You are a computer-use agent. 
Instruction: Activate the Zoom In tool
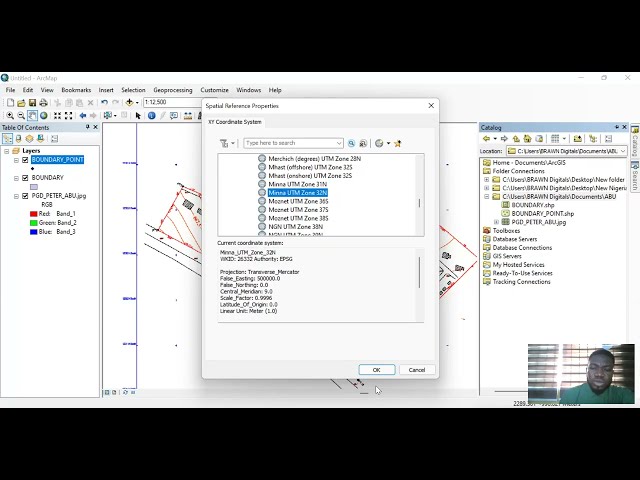pos(10,116)
